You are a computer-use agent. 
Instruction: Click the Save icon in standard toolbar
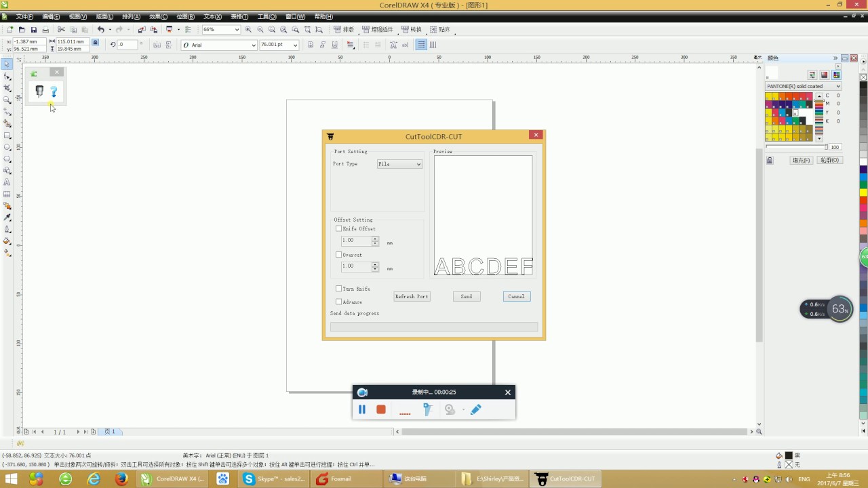34,30
